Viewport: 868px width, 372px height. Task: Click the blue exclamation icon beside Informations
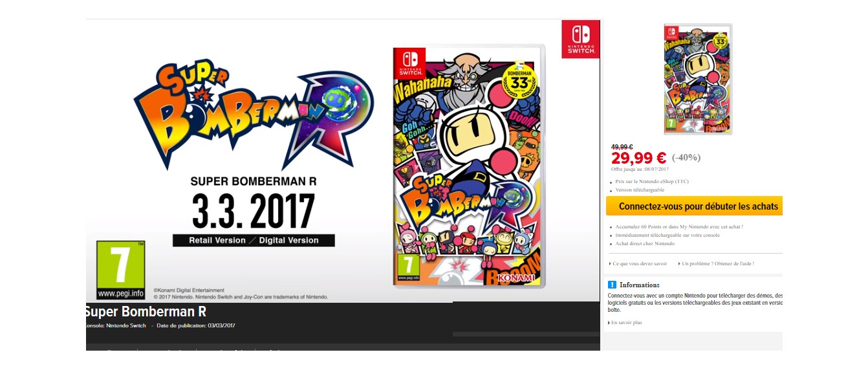(612, 285)
